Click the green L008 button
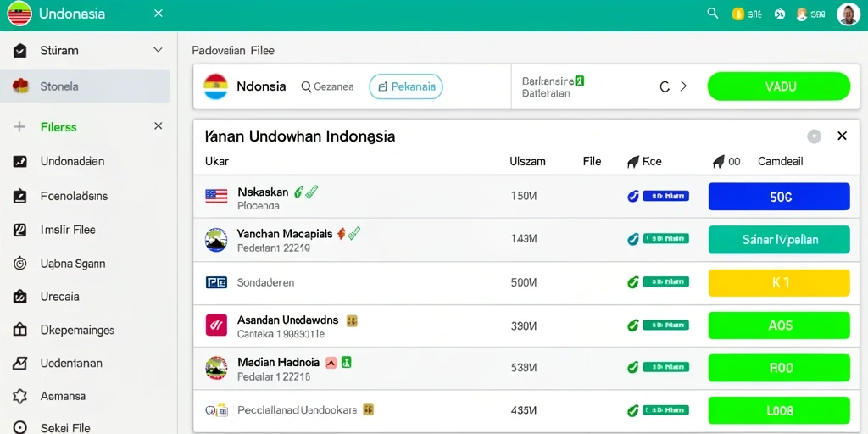 coord(779,411)
